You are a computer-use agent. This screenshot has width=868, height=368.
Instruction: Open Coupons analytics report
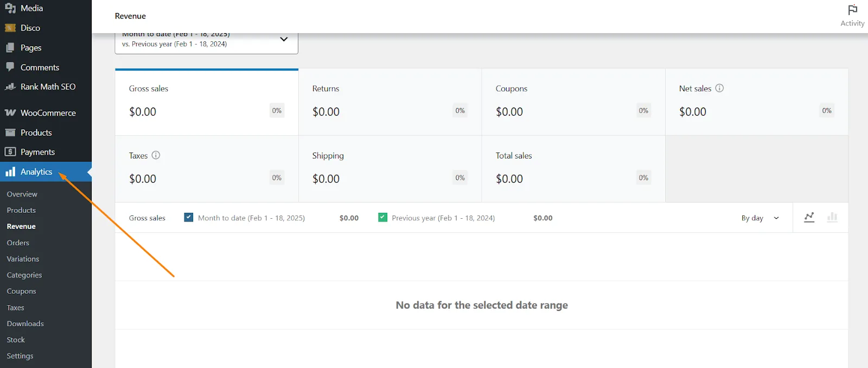click(21, 291)
